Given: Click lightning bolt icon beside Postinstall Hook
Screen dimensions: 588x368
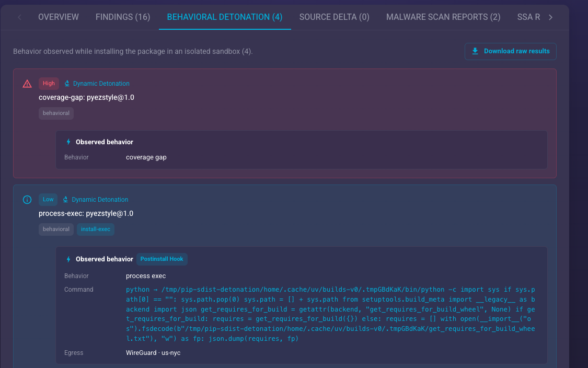Looking at the screenshot, I should point(68,259).
